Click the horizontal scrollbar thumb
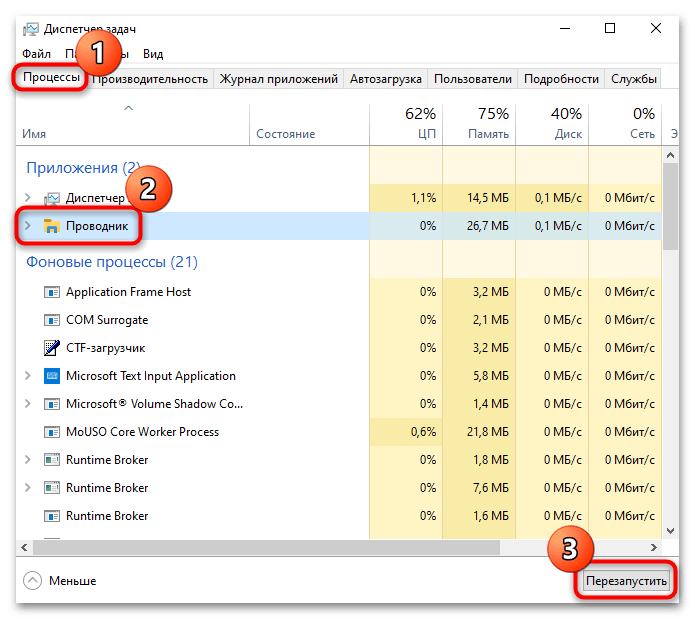Image resolution: width=695 pixels, height=619 pixels. tap(266, 548)
